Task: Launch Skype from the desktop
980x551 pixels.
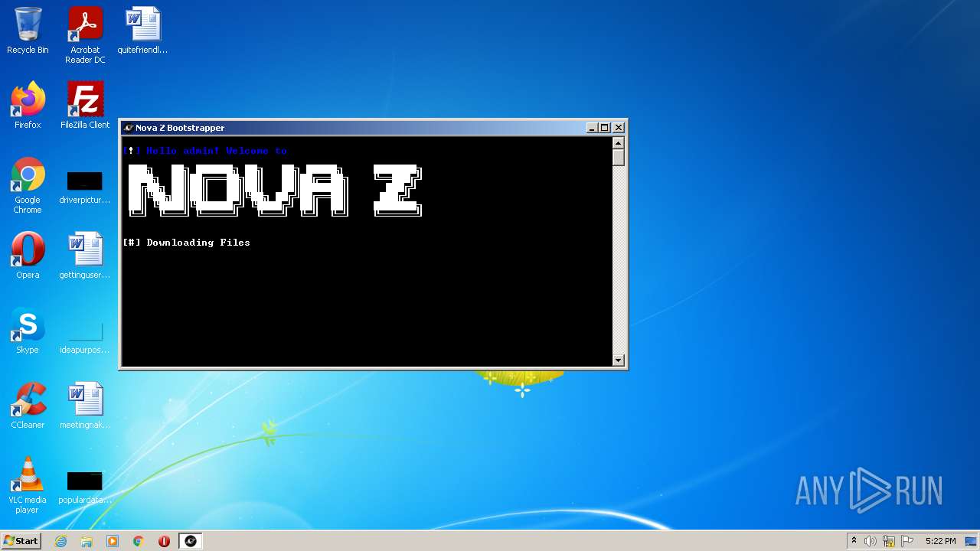Action: click(x=28, y=331)
